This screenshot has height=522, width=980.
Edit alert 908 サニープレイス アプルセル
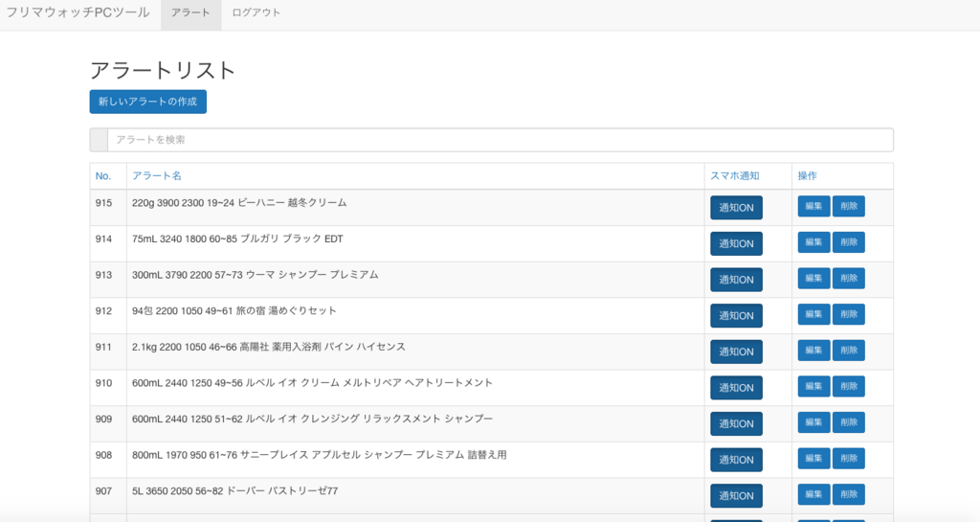[813, 459]
